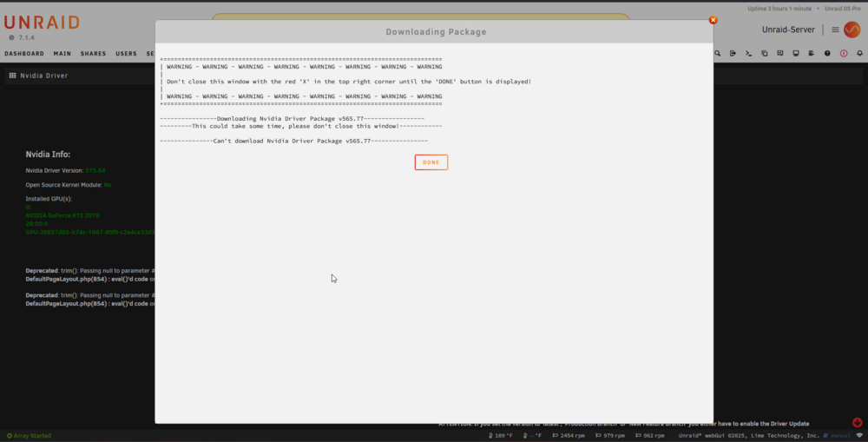Click the wifi status icon in footer
868x442 pixels.
click(x=859, y=436)
